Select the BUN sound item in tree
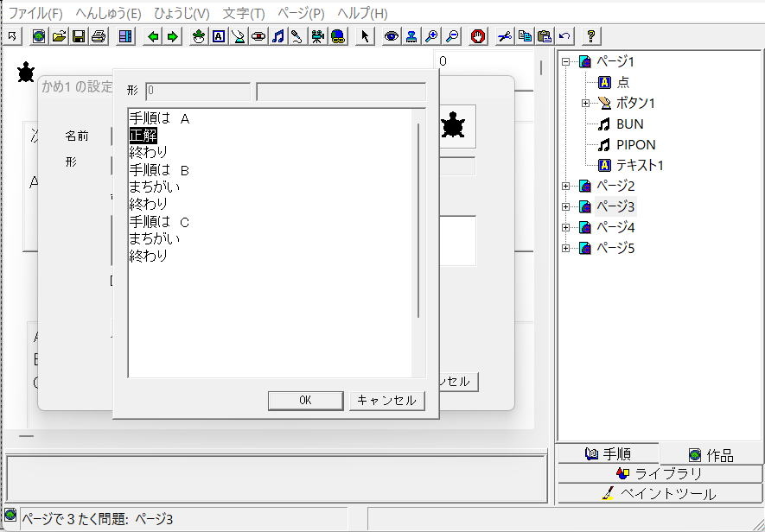 (630, 123)
